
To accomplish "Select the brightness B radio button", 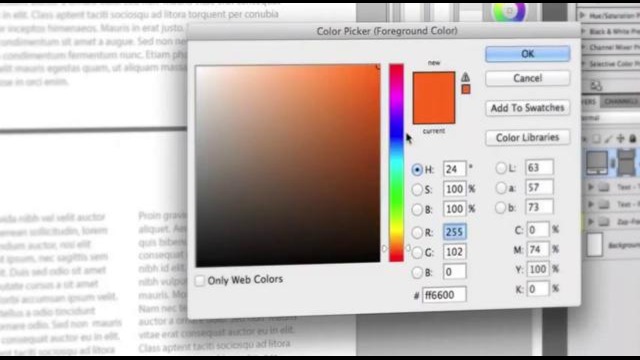I will tap(417, 209).
